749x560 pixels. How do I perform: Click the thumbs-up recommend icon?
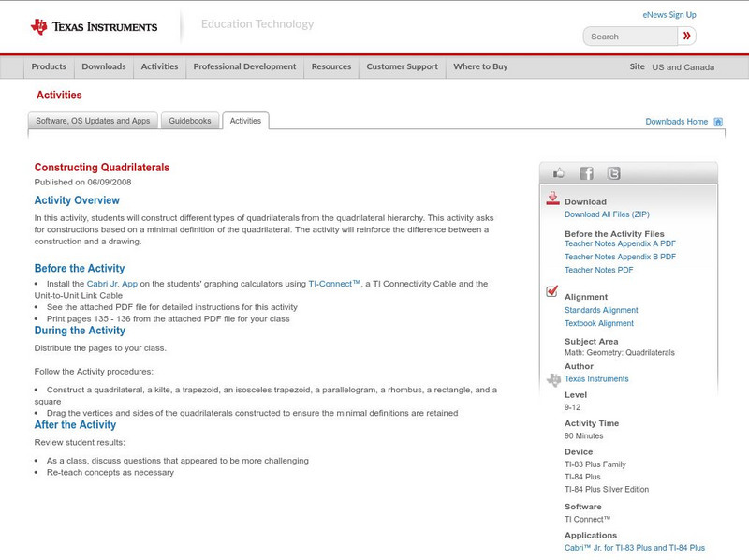[x=558, y=172]
